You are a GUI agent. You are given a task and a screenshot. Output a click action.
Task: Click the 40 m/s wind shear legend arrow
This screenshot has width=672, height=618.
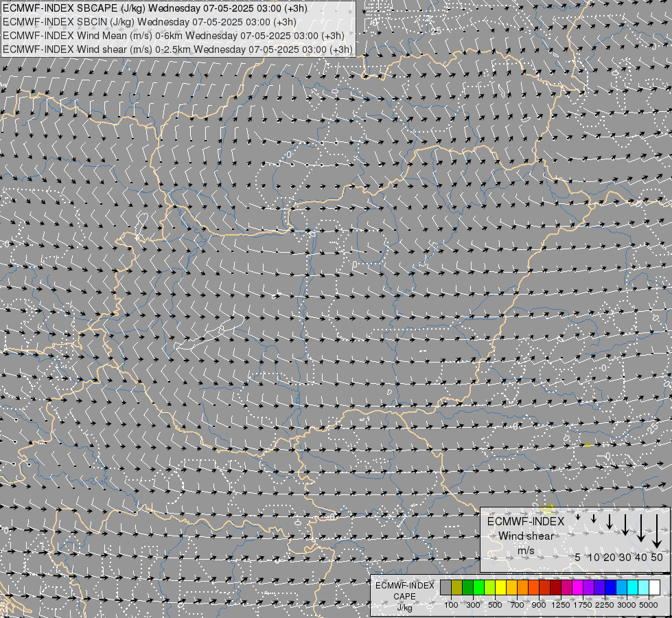tap(640, 527)
